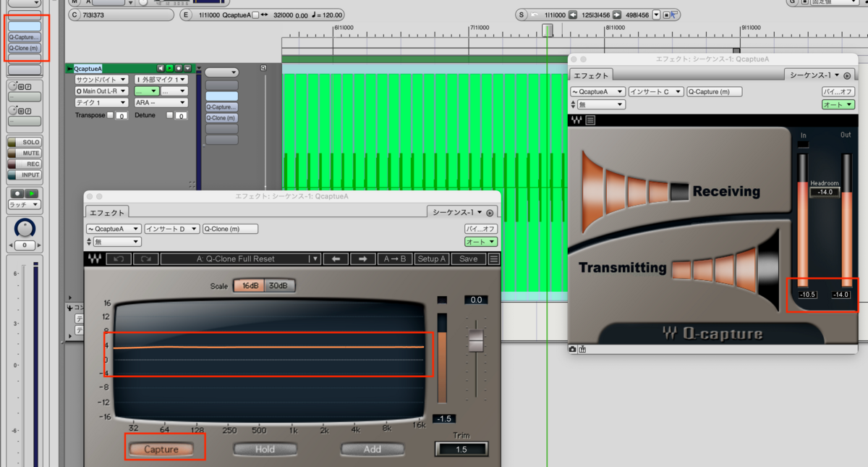
Task: Click the Q-Capture (m) plugin name button
Action: pyautogui.click(x=714, y=92)
